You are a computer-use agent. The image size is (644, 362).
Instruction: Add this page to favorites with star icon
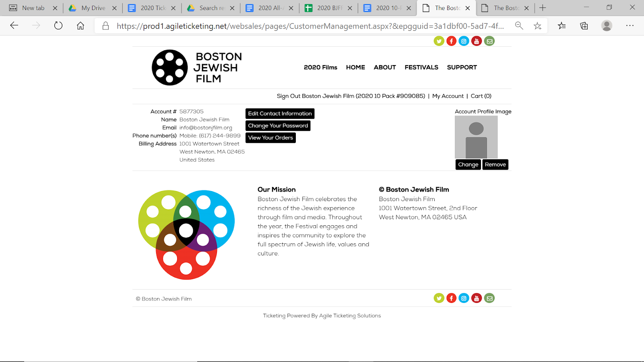coord(537,26)
